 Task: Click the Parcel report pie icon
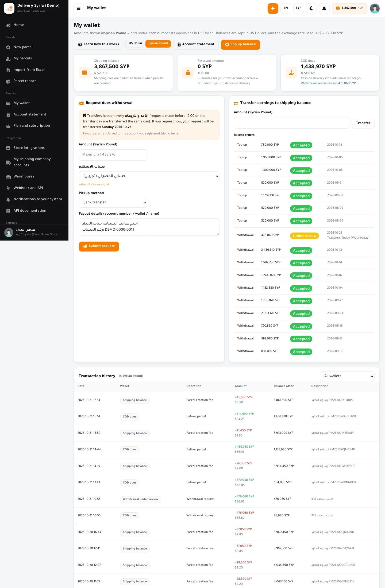tap(8, 81)
